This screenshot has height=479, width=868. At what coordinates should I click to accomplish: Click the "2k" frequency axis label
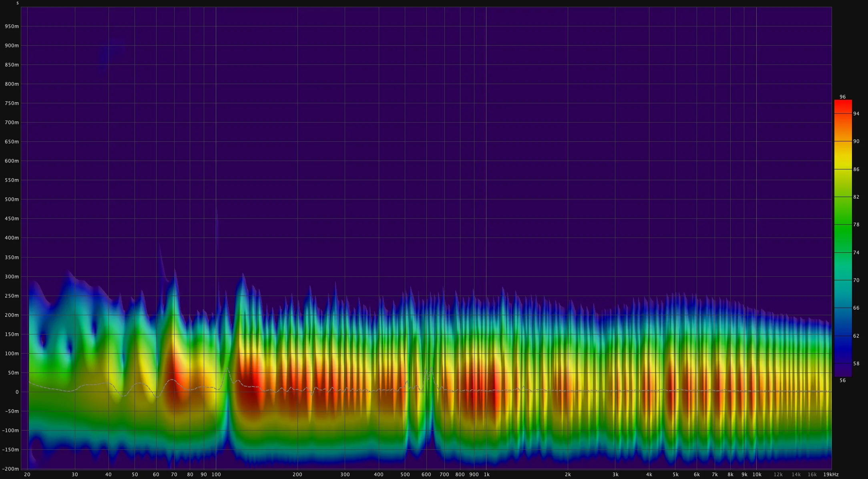(x=568, y=475)
